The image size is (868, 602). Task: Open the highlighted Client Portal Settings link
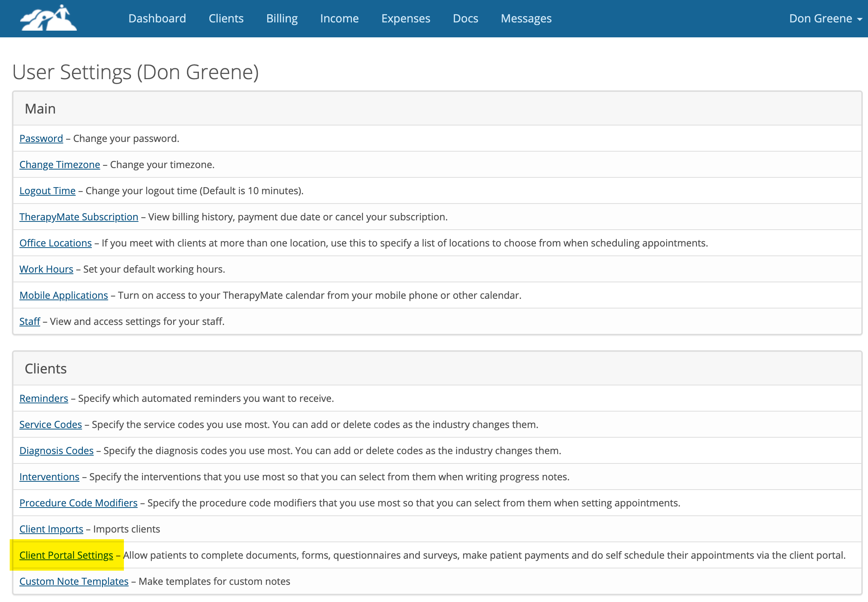66,555
